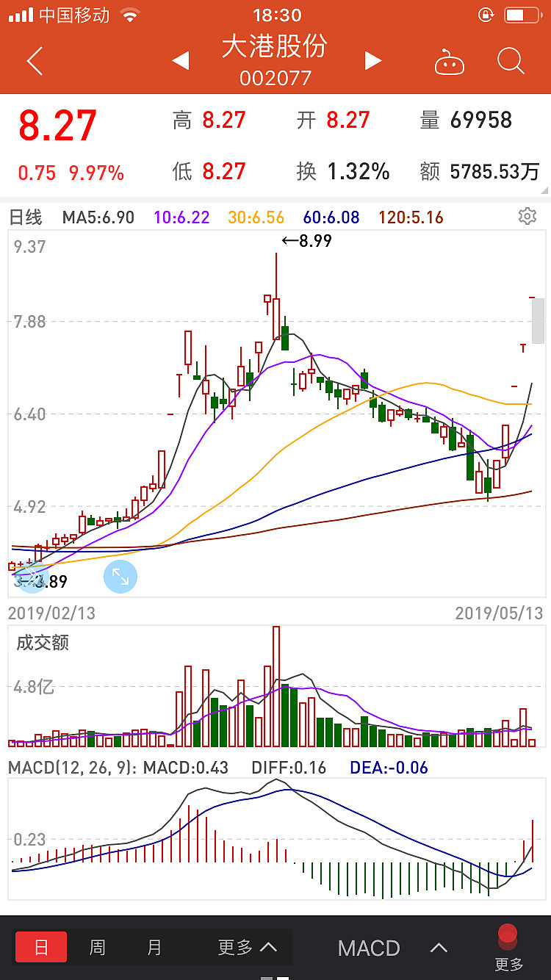Tap the chevron beside MACD
The image size is (551, 980).
click(x=439, y=948)
